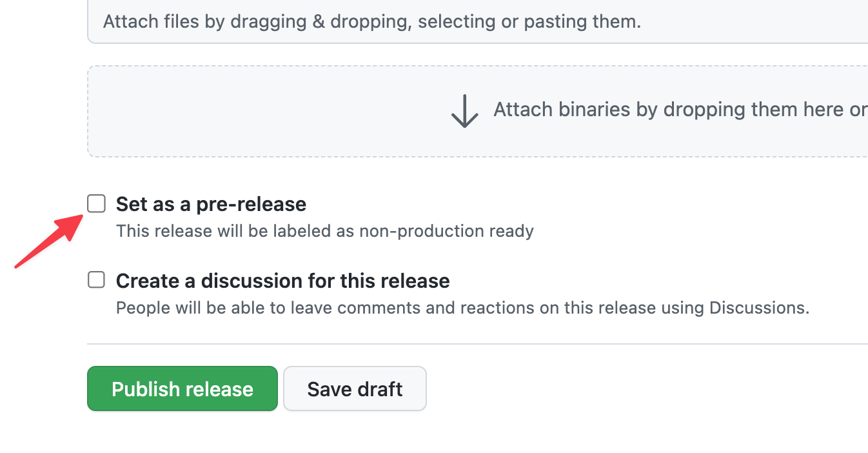Screen dimensions: 868x453
Task: Click the Create a discussion label text
Action: coord(282,280)
